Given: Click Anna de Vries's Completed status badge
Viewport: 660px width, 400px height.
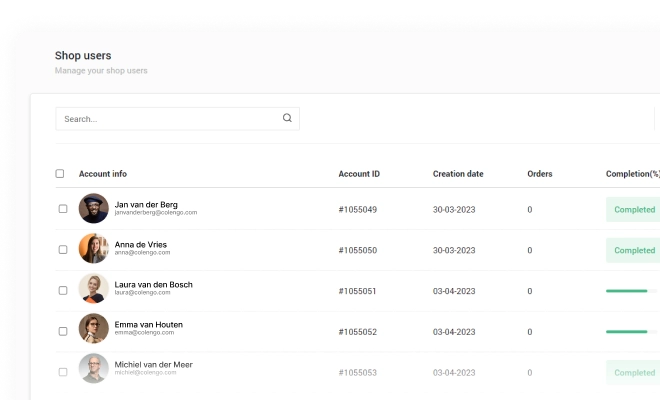Looking at the screenshot, I should (x=634, y=250).
